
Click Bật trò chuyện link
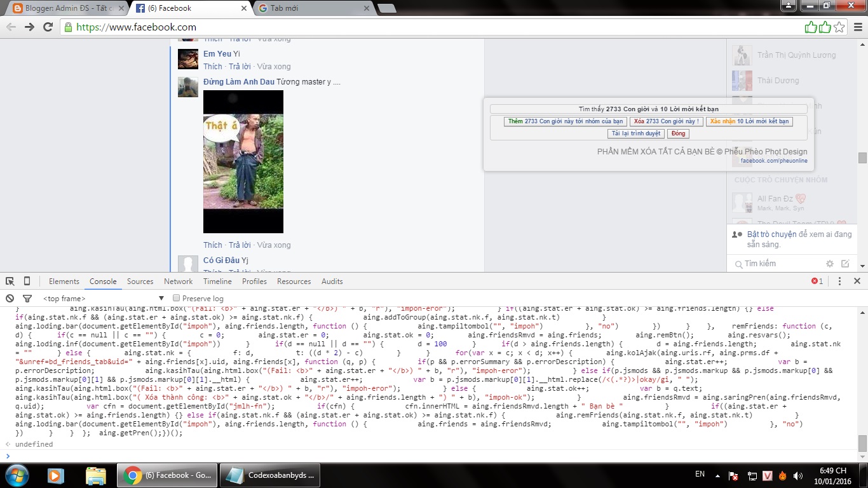pyautogui.click(x=772, y=234)
